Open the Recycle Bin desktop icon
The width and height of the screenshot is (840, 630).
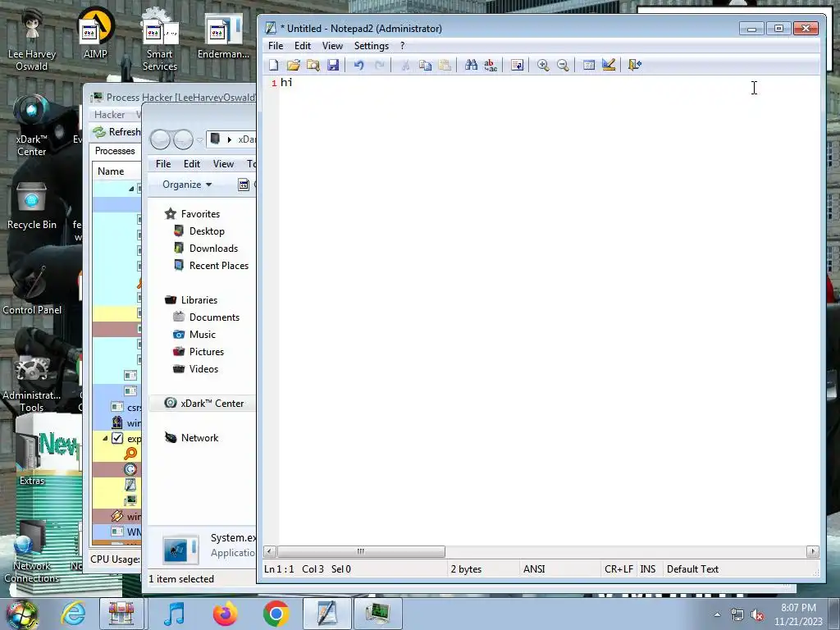[31, 206]
